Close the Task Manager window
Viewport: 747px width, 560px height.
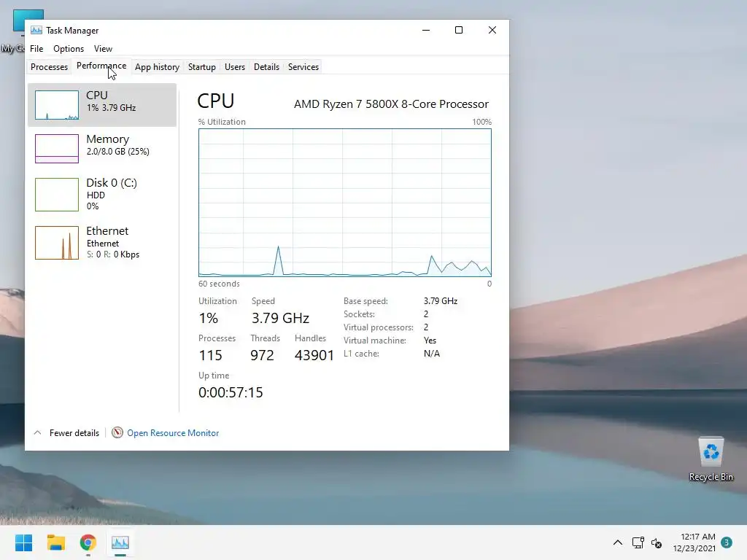coord(492,30)
